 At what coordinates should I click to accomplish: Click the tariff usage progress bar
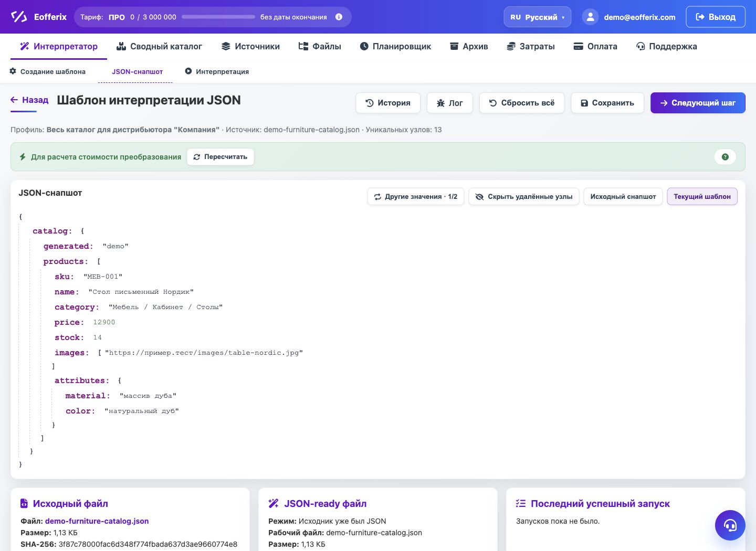tap(218, 17)
